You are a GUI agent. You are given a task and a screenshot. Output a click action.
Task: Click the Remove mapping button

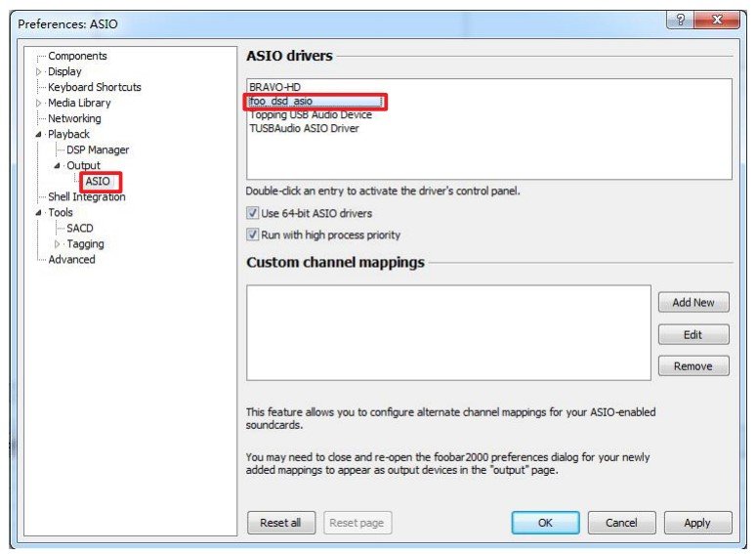coord(693,366)
